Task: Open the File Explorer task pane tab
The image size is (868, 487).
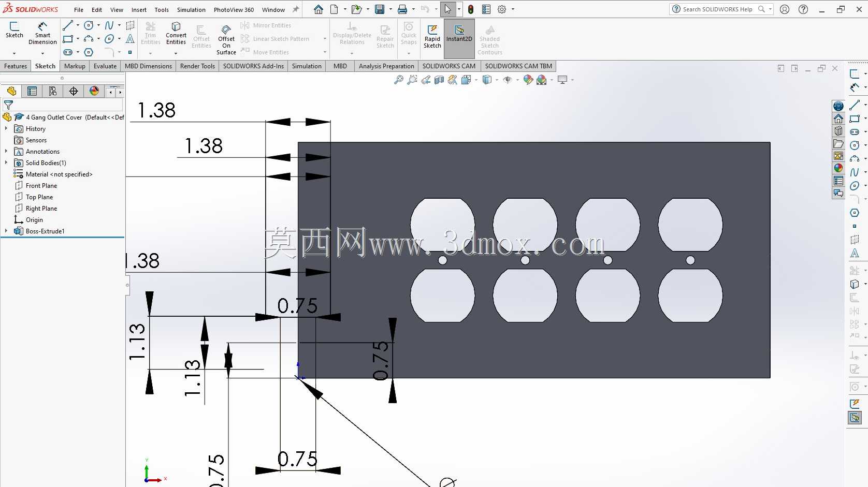Action: pyautogui.click(x=838, y=143)
